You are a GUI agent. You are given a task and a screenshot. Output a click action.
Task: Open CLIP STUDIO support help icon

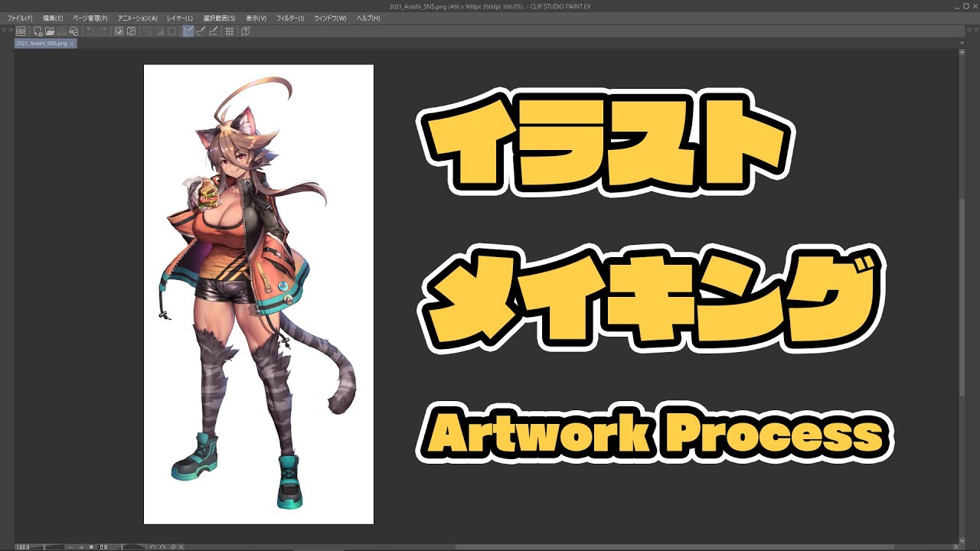(246, 31)
